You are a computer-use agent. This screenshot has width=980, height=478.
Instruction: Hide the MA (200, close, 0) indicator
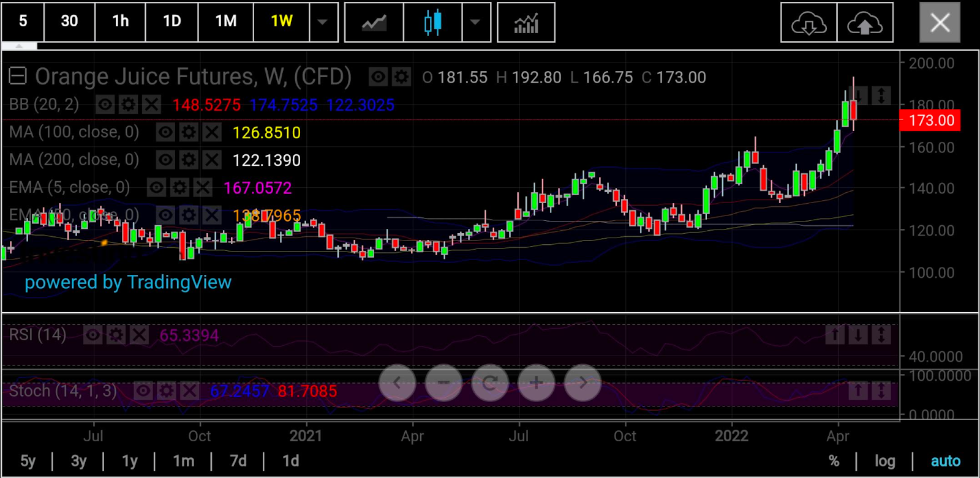coord(165,160)
